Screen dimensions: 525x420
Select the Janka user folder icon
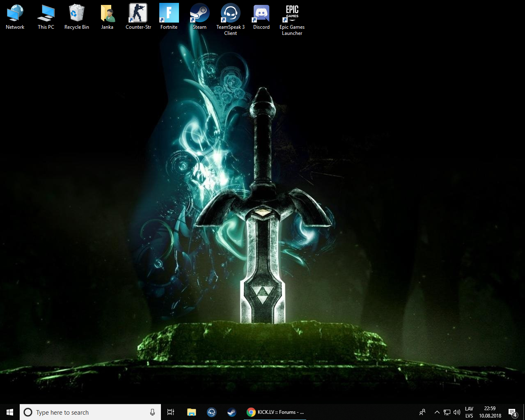tap(108, 17)
